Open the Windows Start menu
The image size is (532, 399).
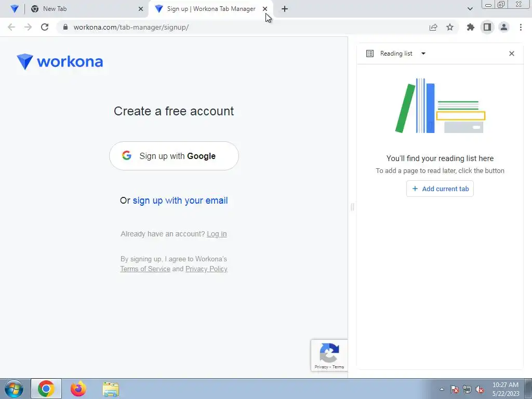coord(14,389)
